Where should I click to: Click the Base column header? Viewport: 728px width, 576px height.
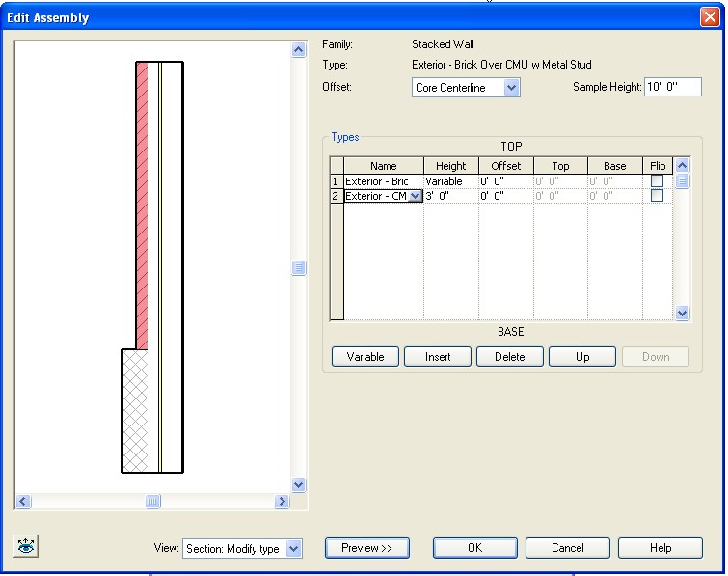point(615,166)
